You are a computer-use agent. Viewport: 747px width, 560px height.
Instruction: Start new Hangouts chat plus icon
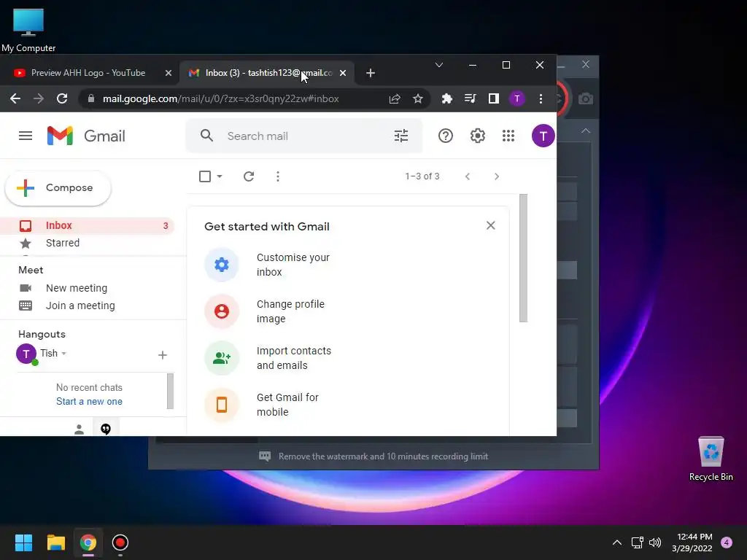163,355
